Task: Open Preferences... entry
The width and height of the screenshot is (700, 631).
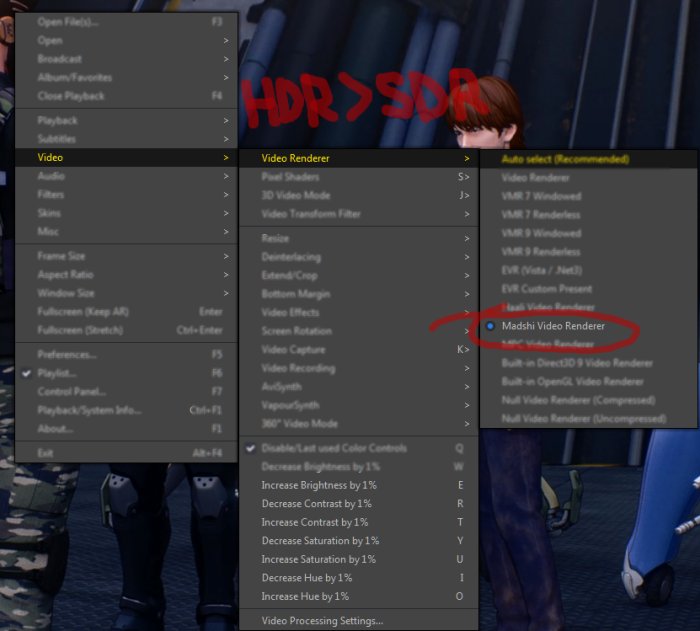Action: pyautogui.click(x=126, y=355)
